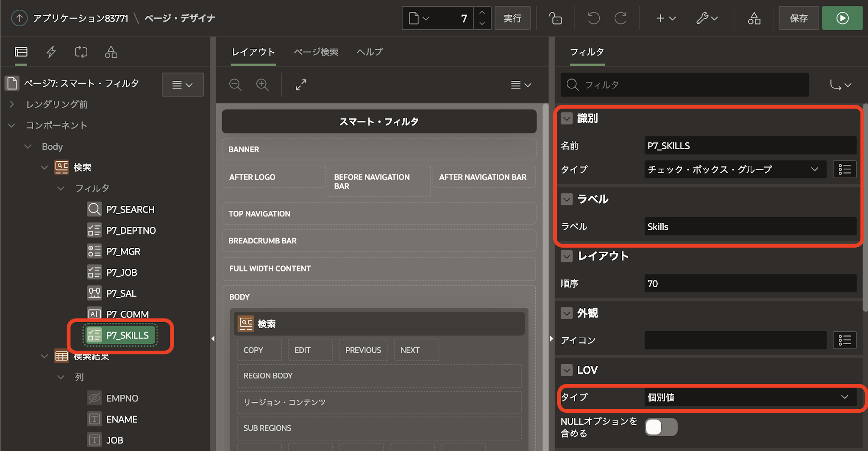Open the identification タイプ dropdown
The image size is (868, 451).
[735, 169]
